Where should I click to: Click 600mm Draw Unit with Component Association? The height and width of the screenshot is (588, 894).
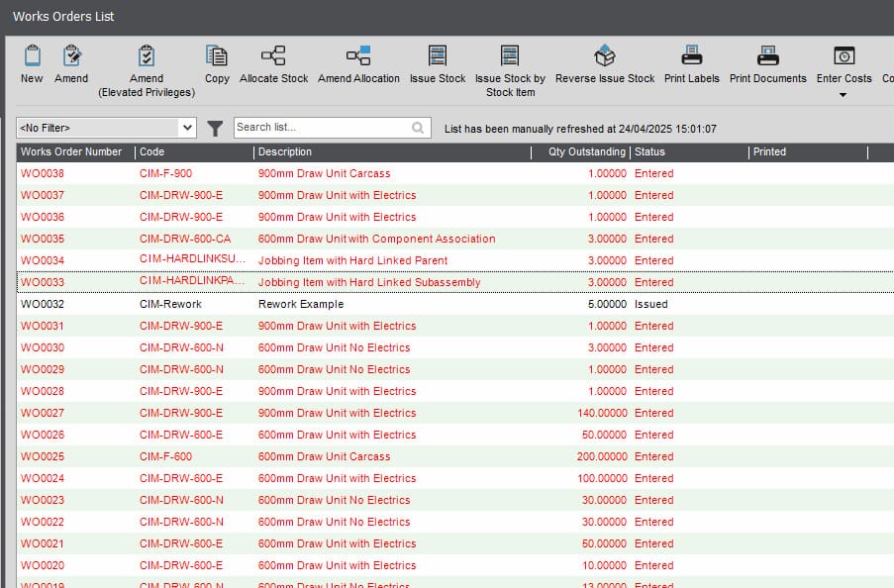[x=376, y=239]
